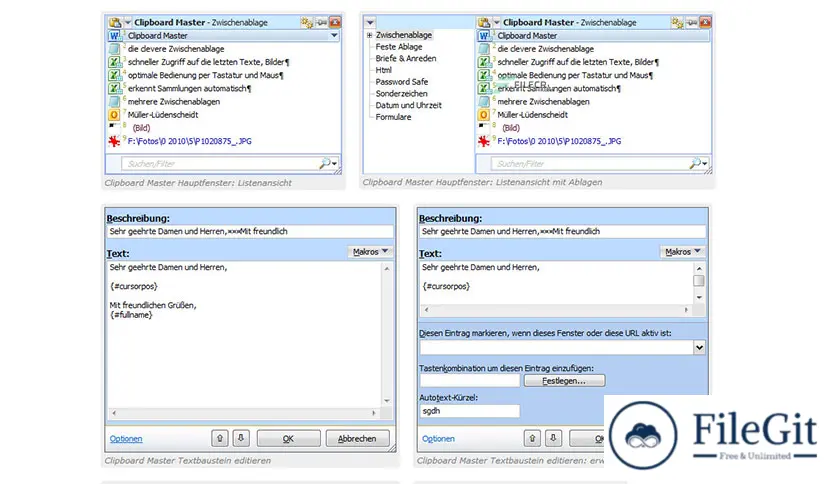Open title arrow menu in right Ablagen window
The width and height of the screenshot is (836, 484).
pyautogui.click(x=496, y=22)
